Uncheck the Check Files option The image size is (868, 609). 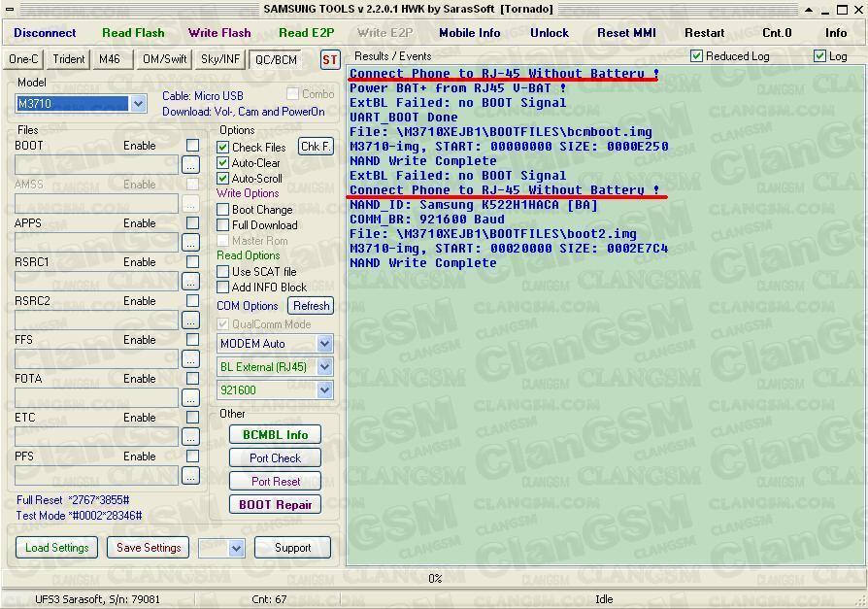click(x=222, y=148)
